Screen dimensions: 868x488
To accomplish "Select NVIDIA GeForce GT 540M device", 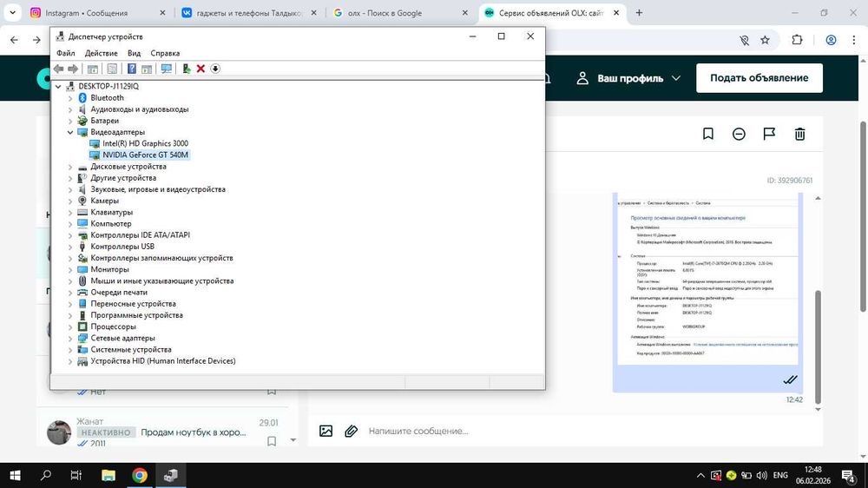I will coord(145,155).
